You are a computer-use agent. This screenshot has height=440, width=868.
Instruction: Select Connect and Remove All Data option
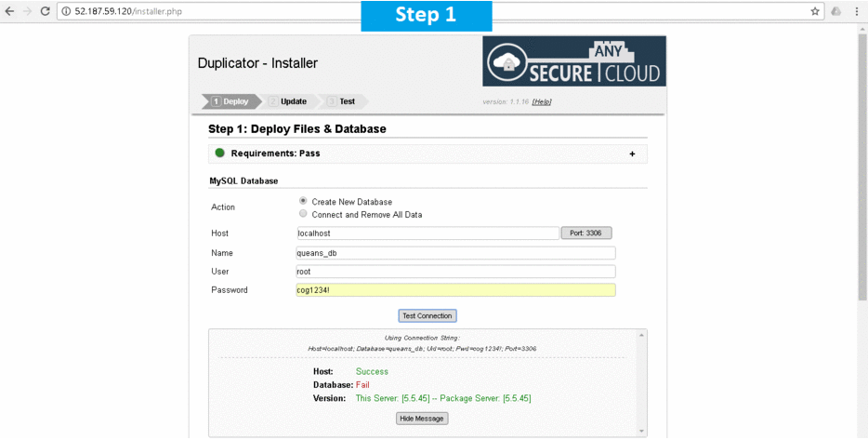303,214
